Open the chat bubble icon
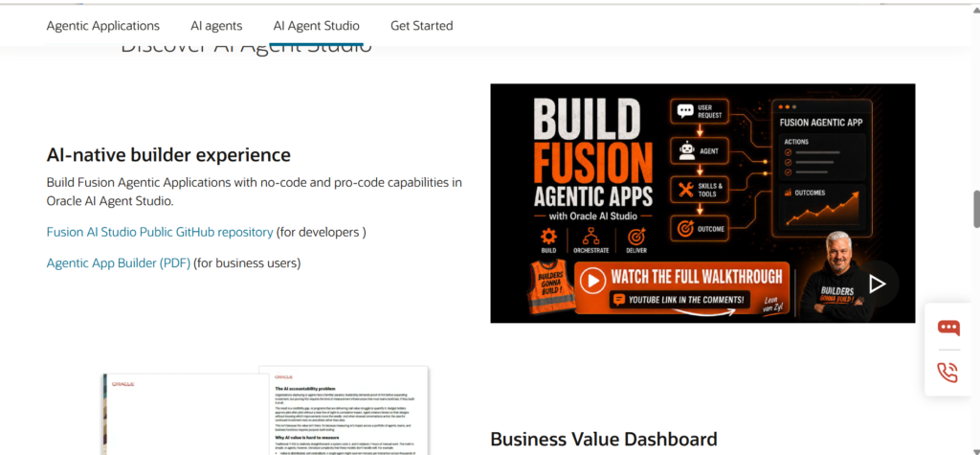 (948, 328)
